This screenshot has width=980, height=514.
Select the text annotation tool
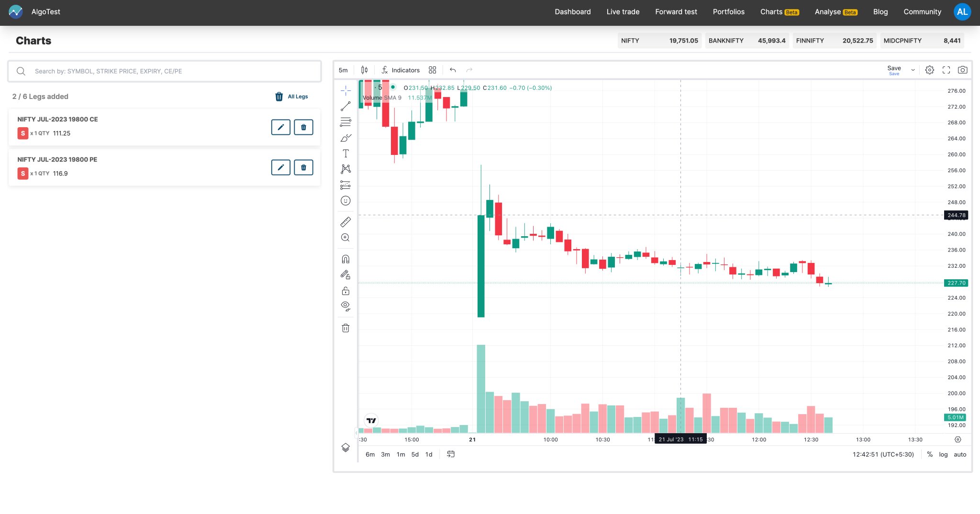point(345,153)
